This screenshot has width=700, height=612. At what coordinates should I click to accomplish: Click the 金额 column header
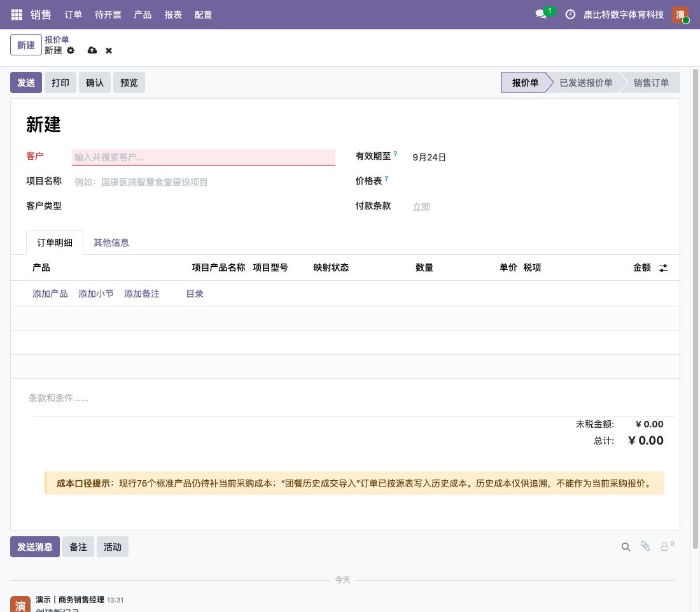(641, 267)
